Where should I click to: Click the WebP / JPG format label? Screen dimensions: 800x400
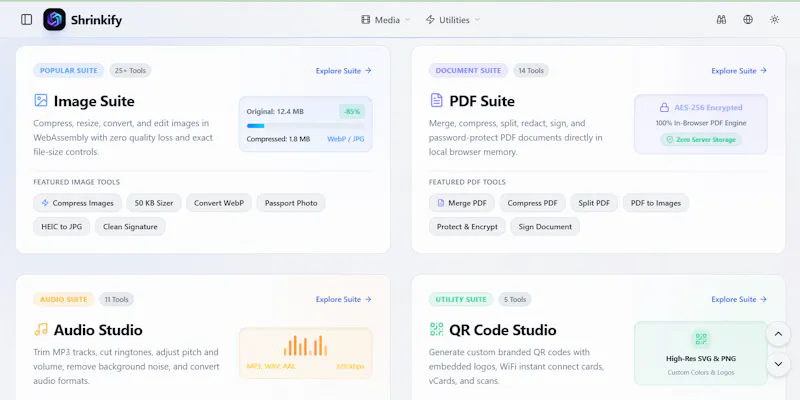click(x=345, y=139)
